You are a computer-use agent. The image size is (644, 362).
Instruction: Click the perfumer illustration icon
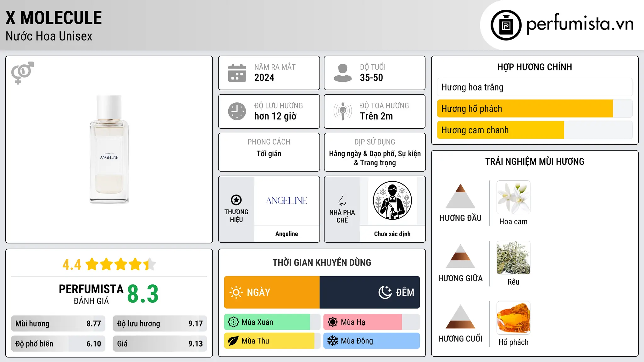point(392,200)
